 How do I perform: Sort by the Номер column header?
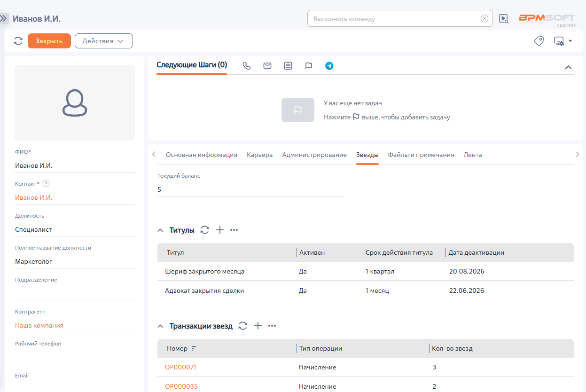click(177, 349)
